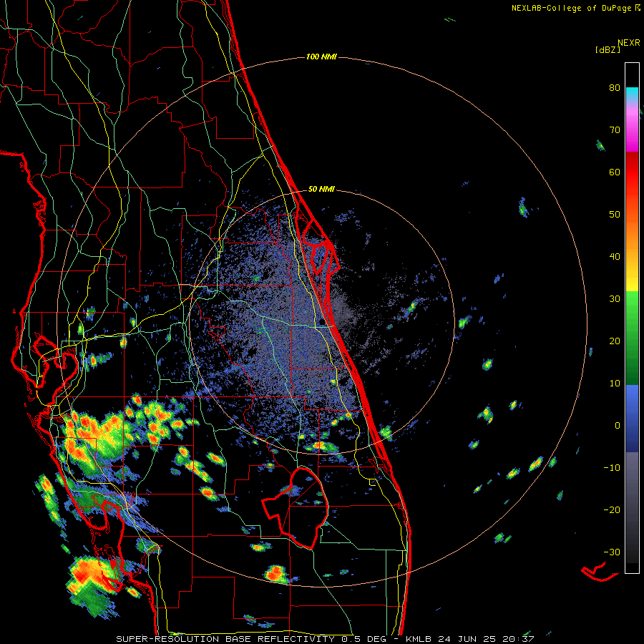This screenshot has height=644, width=644.
Task: Click the 10 value on the dBZ scale
Action: point(615,384)
